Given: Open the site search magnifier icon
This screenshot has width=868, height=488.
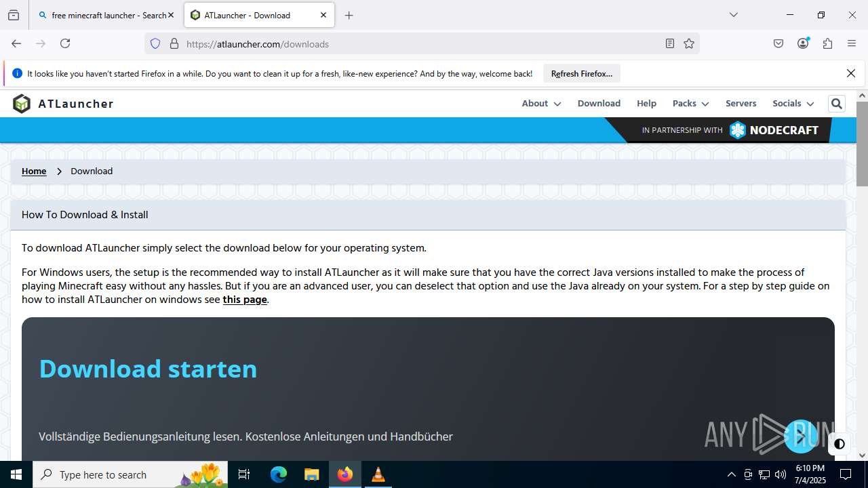Looking at the screenshot, I should [x=836, y=104].
